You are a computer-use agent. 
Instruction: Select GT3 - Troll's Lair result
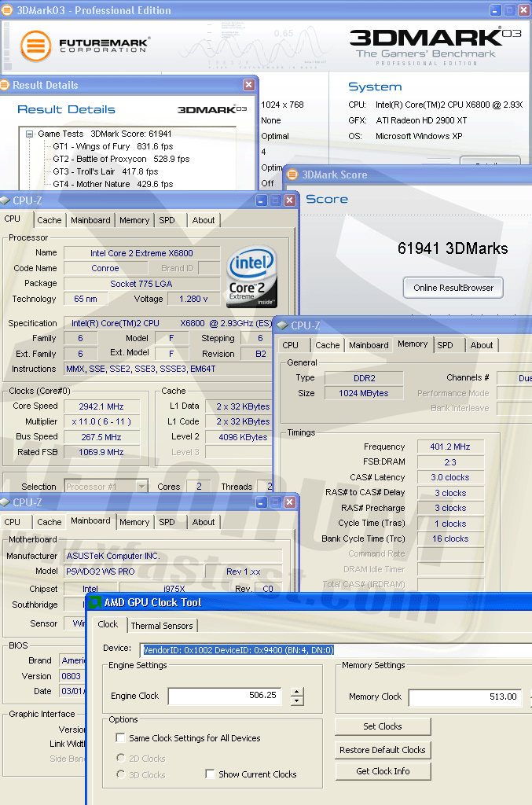click(x=105, y=171)
